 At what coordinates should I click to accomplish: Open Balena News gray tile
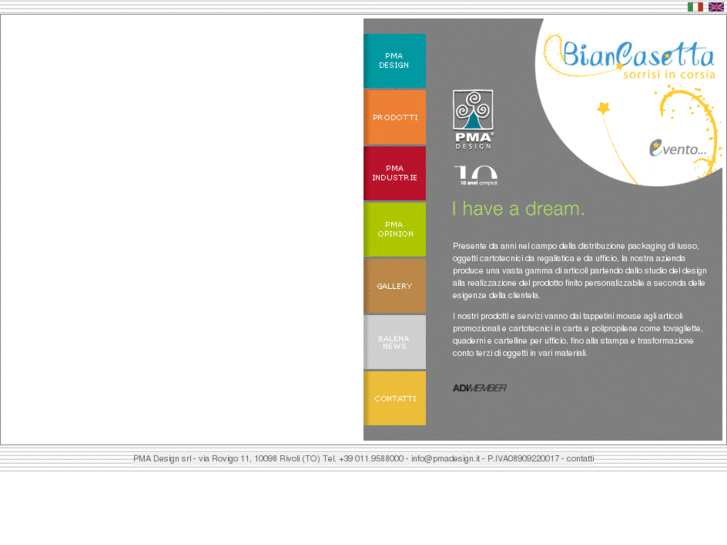395,342
